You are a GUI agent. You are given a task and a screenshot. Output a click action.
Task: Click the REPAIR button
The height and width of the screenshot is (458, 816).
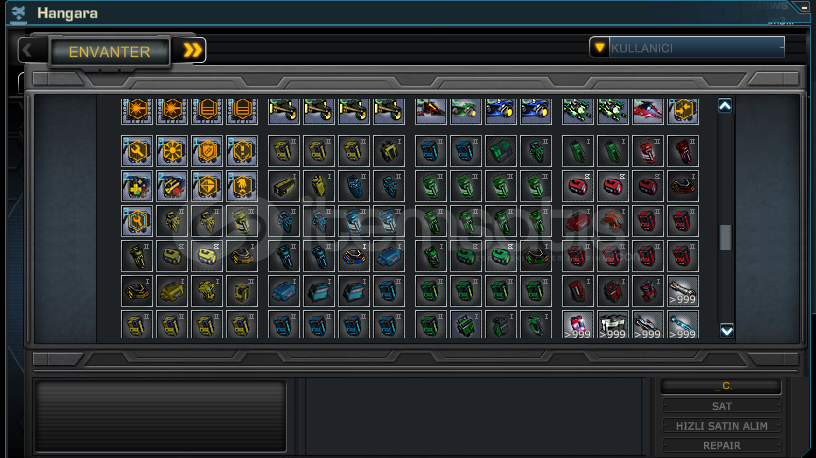pyautogui.click(x=721, y=446)
